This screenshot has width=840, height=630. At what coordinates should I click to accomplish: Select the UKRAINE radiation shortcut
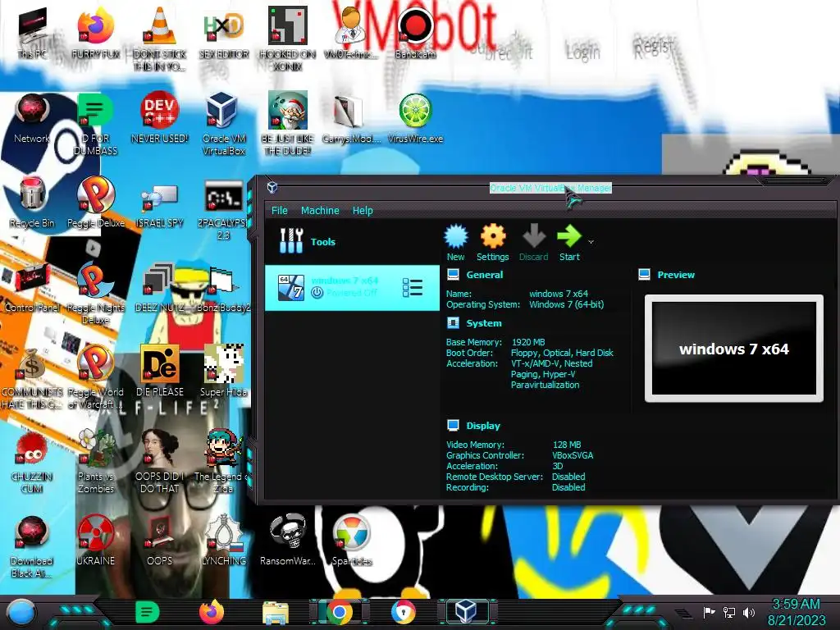pyautogui.click(x=96, y=540)
